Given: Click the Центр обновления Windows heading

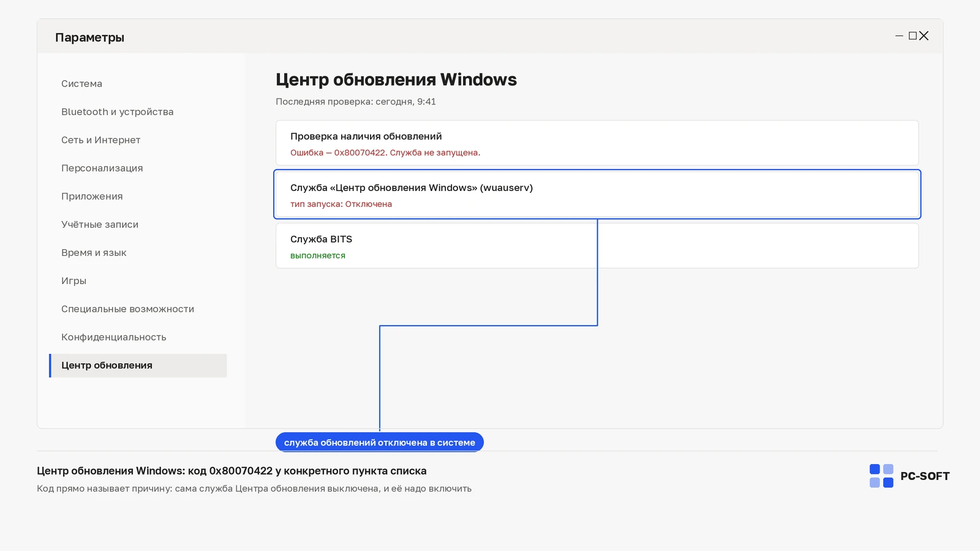Looking at the screenshot, I should click(396, 80).
